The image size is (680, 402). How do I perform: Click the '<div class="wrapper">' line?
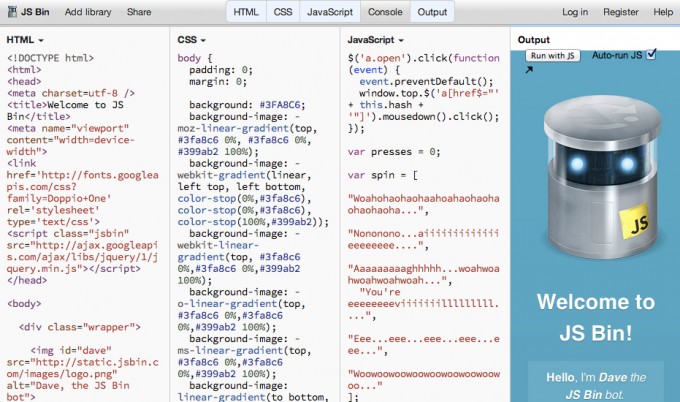tap(79, 327)
